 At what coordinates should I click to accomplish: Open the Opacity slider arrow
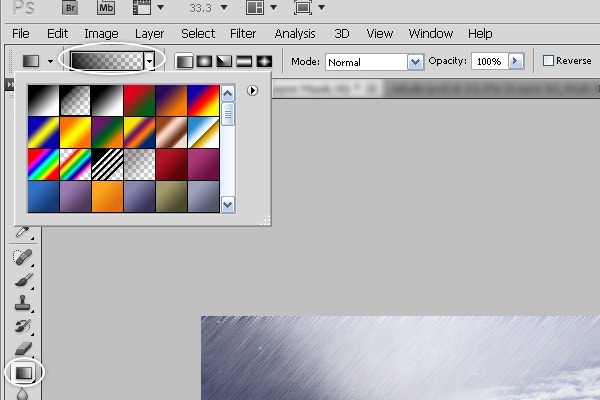(x=516, y=61)
